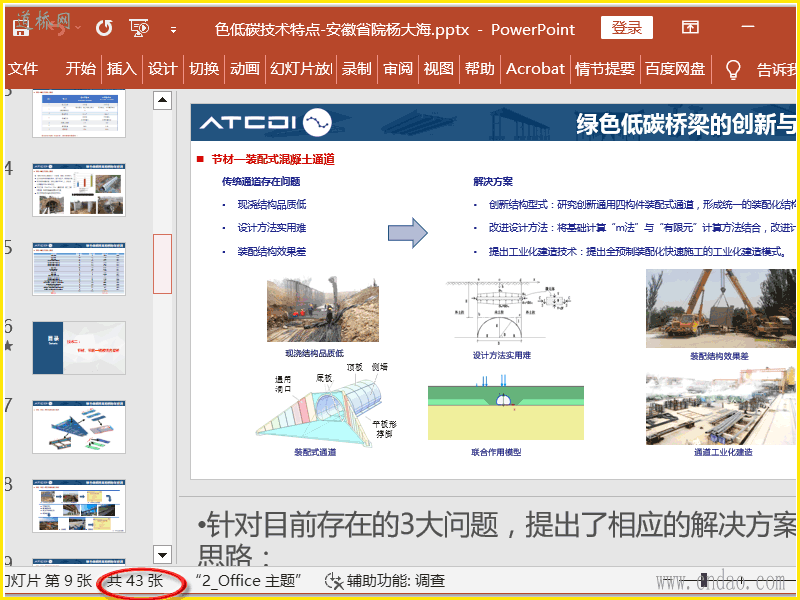Open the 百度网盘 tab
The width and height of the screenshot is (800, 600).
tap(676, 69)
